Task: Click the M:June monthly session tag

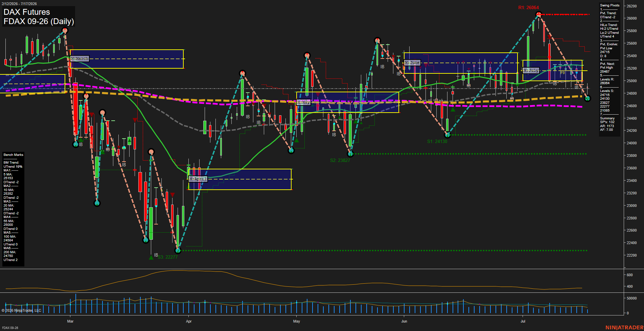Action: pos(412,63)
